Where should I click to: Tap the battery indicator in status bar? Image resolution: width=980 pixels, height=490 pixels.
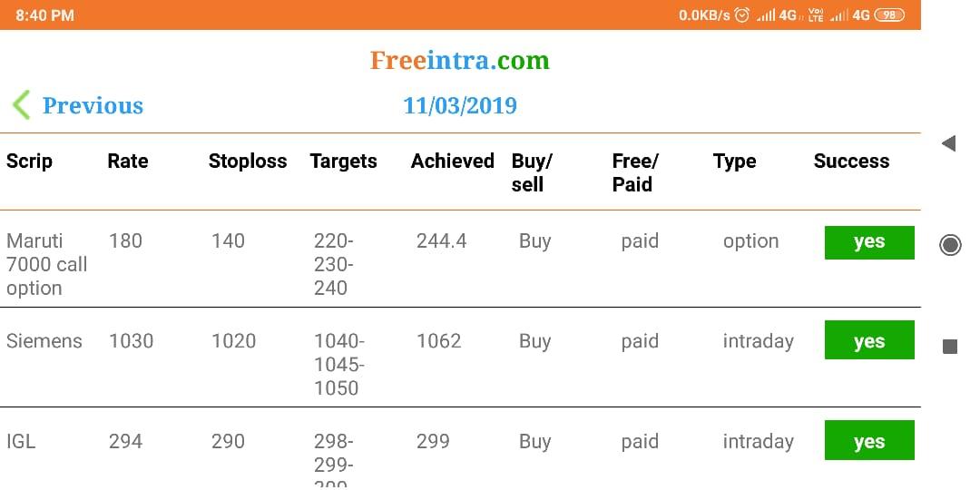point(888,15)
